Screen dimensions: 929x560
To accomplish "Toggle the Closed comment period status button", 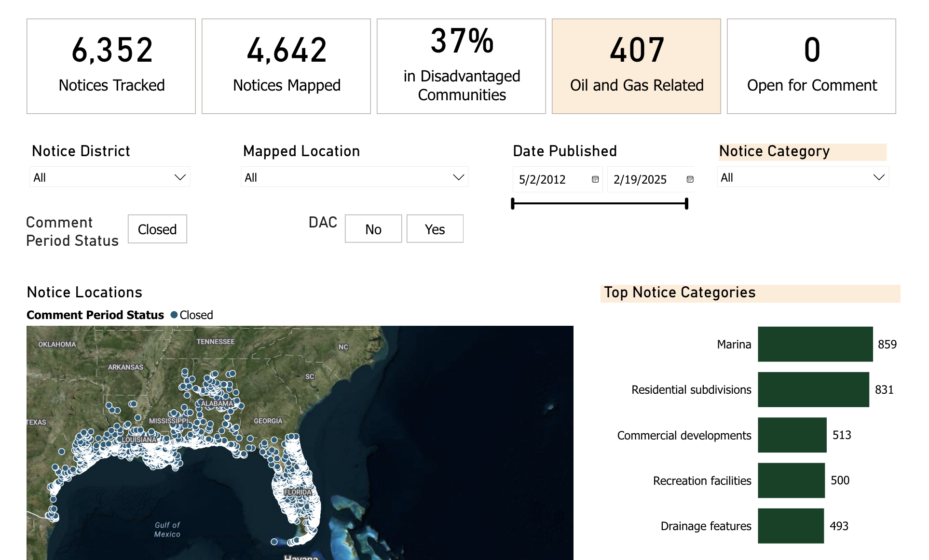I will coord(157,229).
